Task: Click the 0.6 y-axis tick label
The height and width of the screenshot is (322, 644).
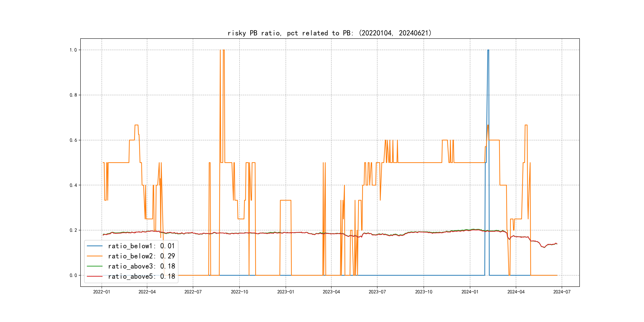Action: coord(73,140)
